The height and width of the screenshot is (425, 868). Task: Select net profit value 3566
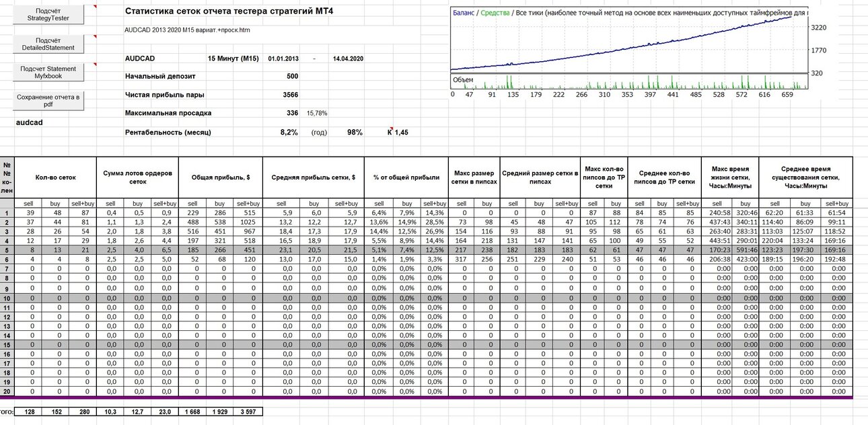(x=290, y=95)
